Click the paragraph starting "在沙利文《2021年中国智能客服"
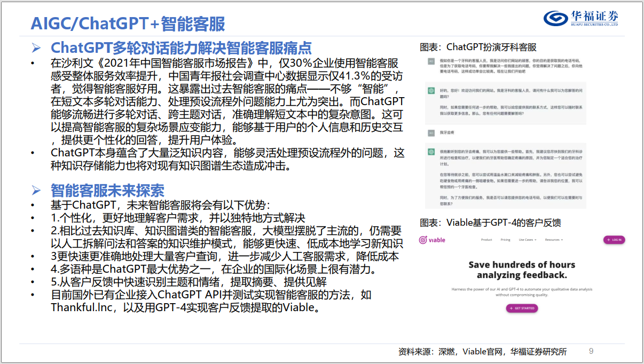Image resolution: width=644 pixels, height=364 pixels. 228,101
